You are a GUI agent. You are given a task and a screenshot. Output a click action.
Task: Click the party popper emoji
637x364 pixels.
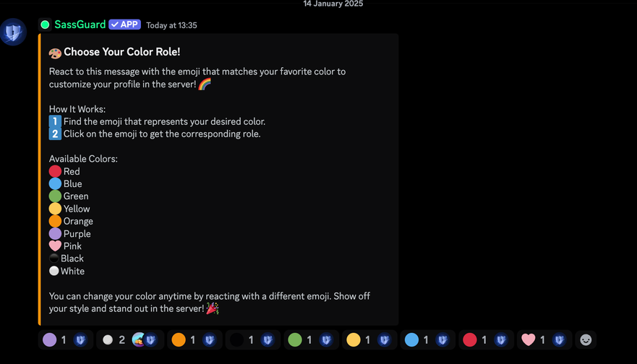213,308
